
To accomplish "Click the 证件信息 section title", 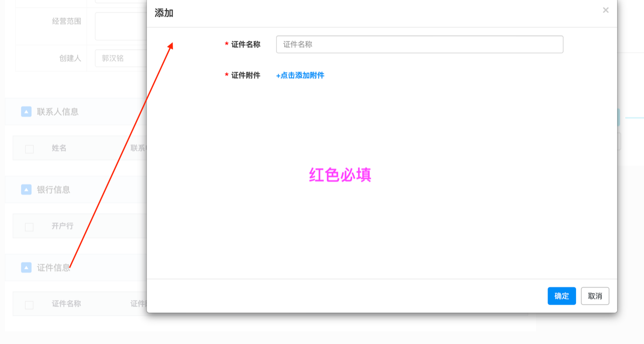I will point(53,267).
